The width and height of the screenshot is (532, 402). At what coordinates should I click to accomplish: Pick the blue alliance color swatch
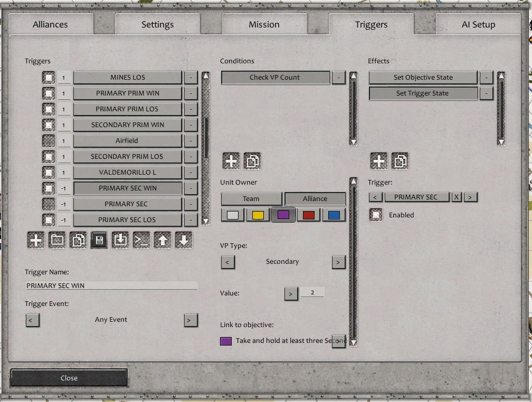(x=334, y=215)
